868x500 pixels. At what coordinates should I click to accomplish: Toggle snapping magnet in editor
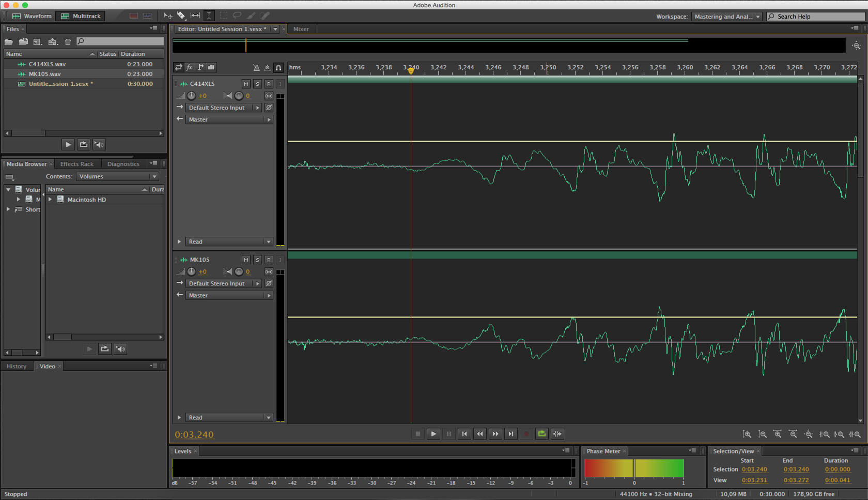click(x=278, y=67)
